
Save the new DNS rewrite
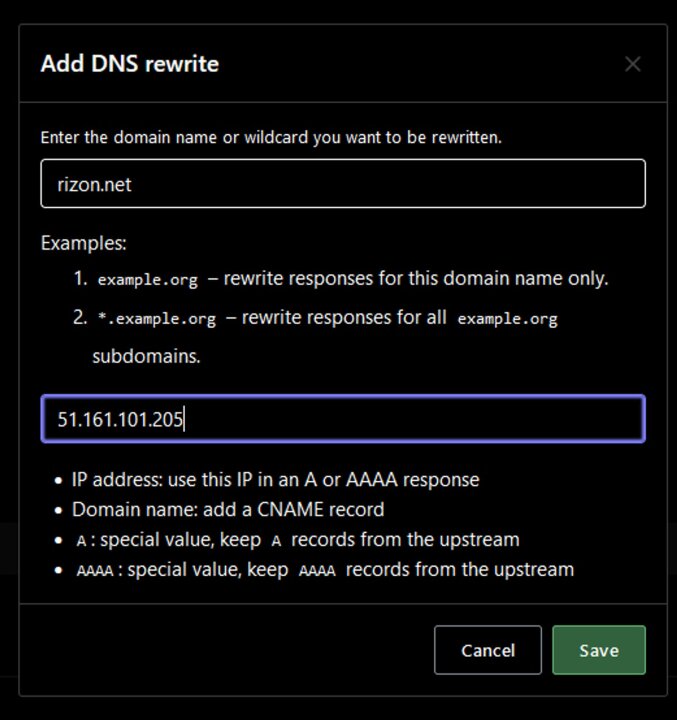point(599,650)
